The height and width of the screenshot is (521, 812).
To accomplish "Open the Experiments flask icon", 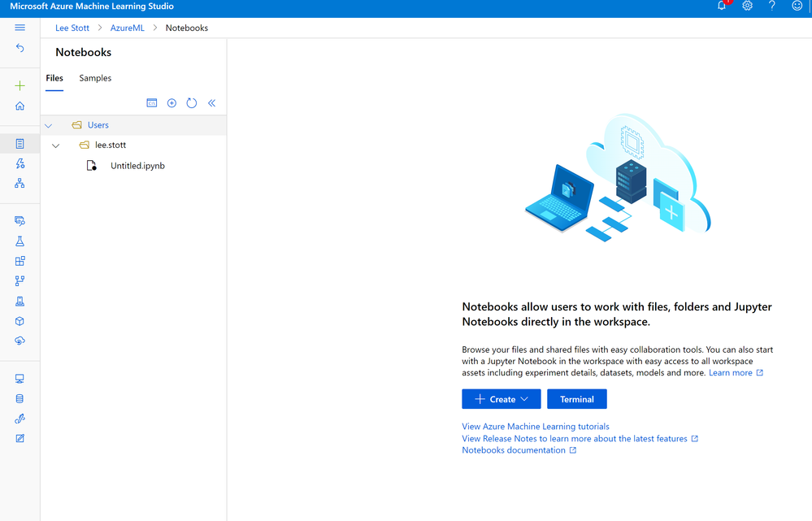I will [x=20, y=241].
